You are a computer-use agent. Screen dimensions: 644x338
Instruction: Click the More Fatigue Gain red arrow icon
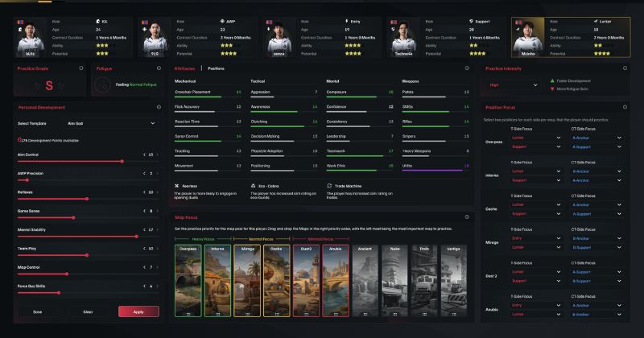[x=552, y=89]
